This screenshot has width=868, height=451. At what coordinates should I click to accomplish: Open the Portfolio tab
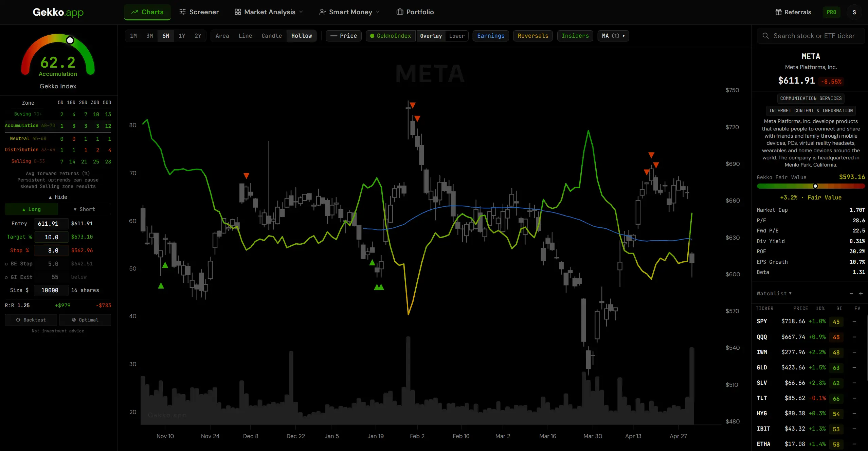[415, 12]
